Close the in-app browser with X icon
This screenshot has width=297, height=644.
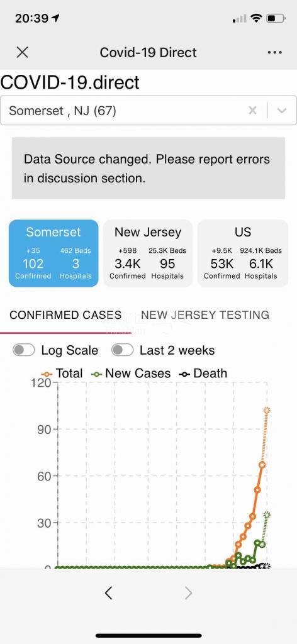pyautogui.click(x=22, y=52)
